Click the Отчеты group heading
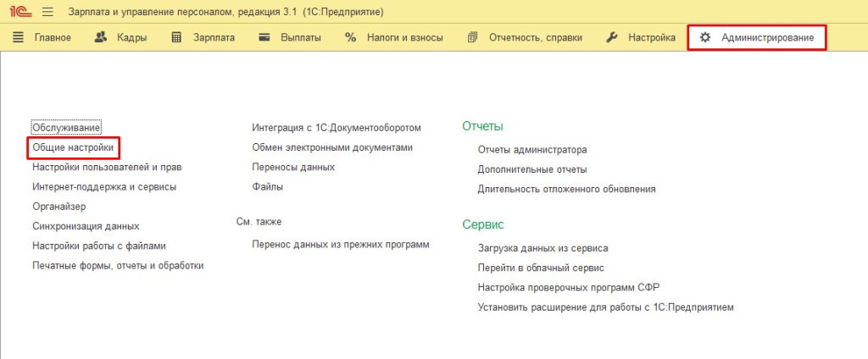Image resolution: width=868 pixels, height=359 pixels. 482,127
